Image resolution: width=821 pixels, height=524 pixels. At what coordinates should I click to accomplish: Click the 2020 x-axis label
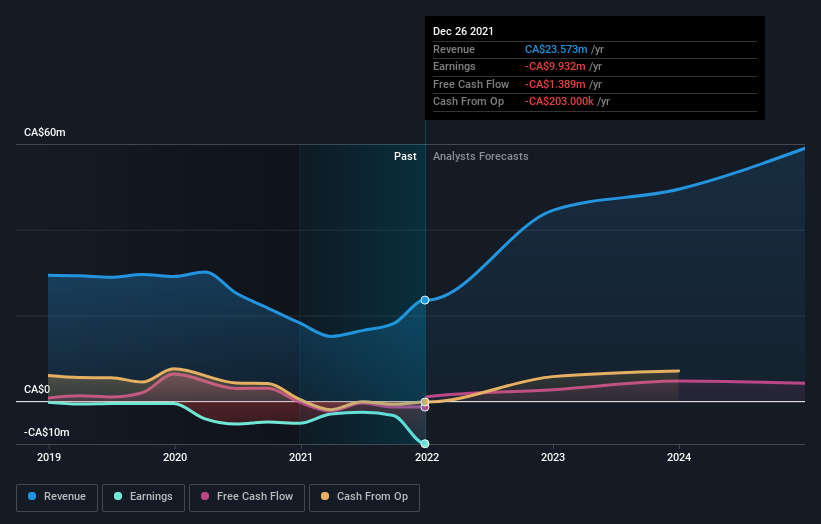[175, 457]
